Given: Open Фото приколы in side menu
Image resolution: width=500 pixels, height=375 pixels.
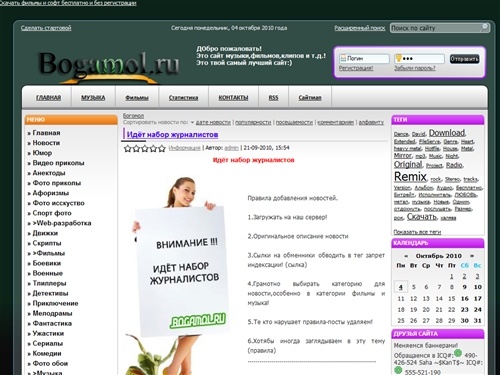Looking at the screenshot, I should click(56, 183).
